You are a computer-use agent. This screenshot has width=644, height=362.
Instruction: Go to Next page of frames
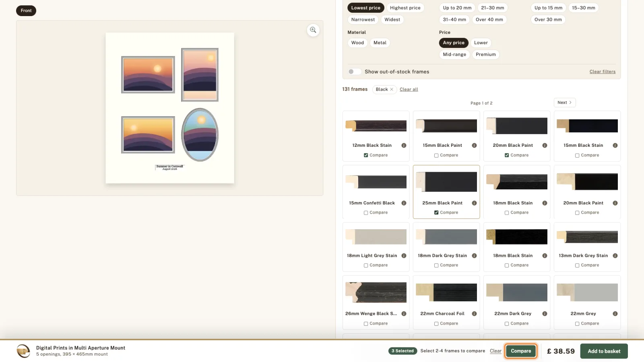point(565,103)
